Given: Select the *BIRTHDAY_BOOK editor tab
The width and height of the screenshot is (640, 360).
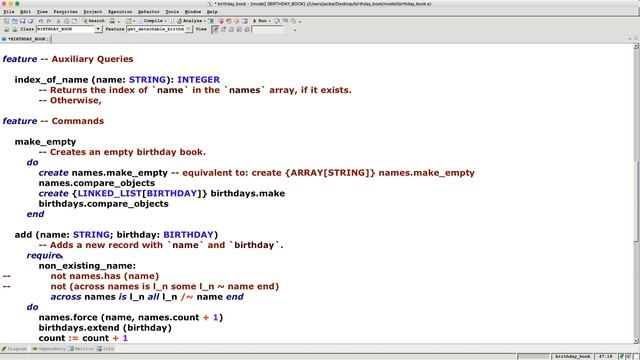Looking at the screenshot, I should [x=26, y=39].
